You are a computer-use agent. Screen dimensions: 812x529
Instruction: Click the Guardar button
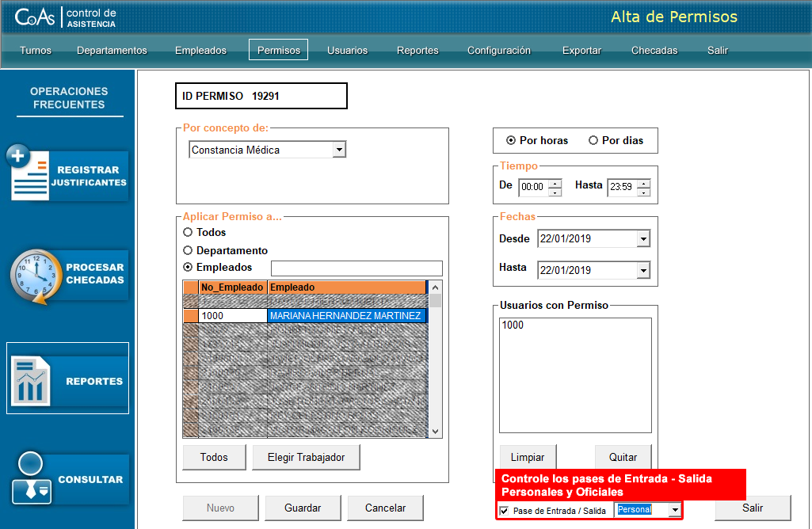[303, 508]
